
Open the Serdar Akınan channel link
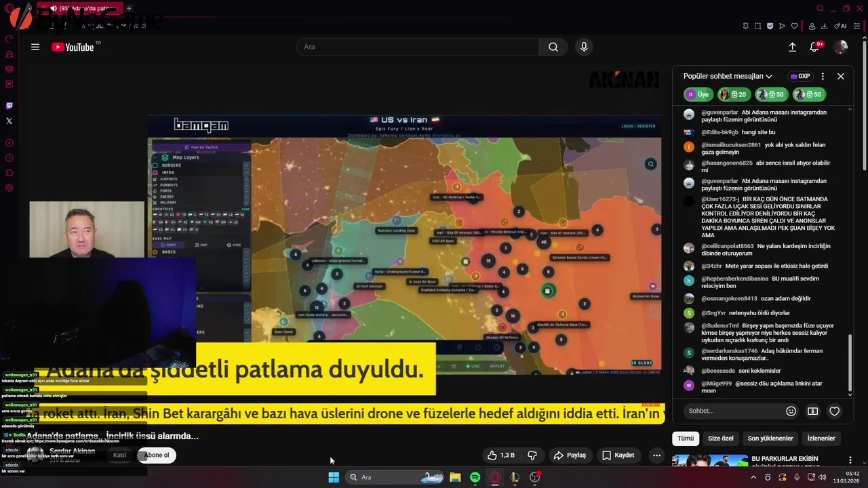(x=72, y=451)
